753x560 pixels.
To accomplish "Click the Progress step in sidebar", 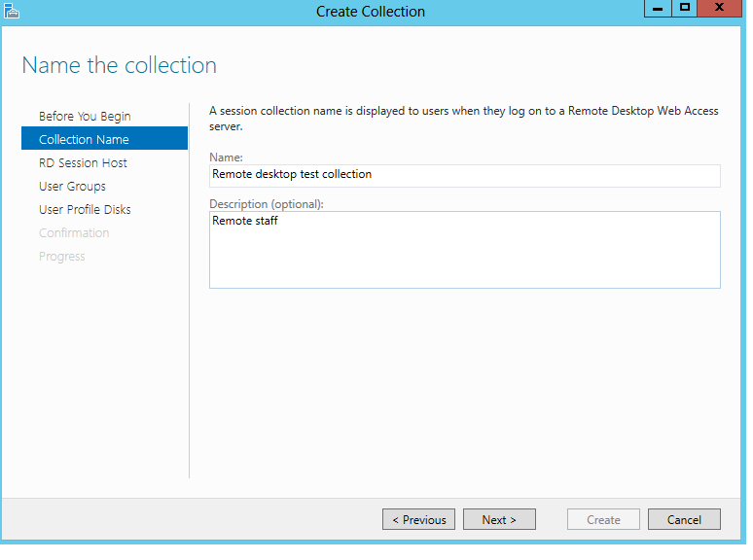I will pos(62,257).
